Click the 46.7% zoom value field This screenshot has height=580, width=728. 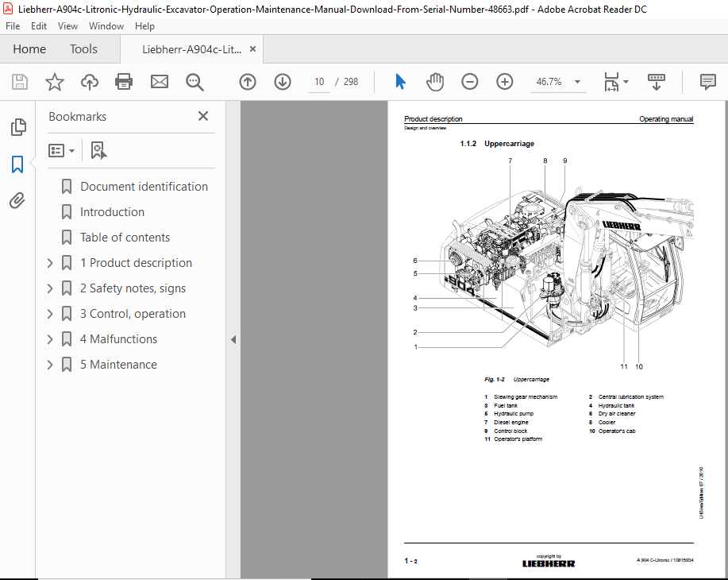pyautogui.click(x=549, y=82)
